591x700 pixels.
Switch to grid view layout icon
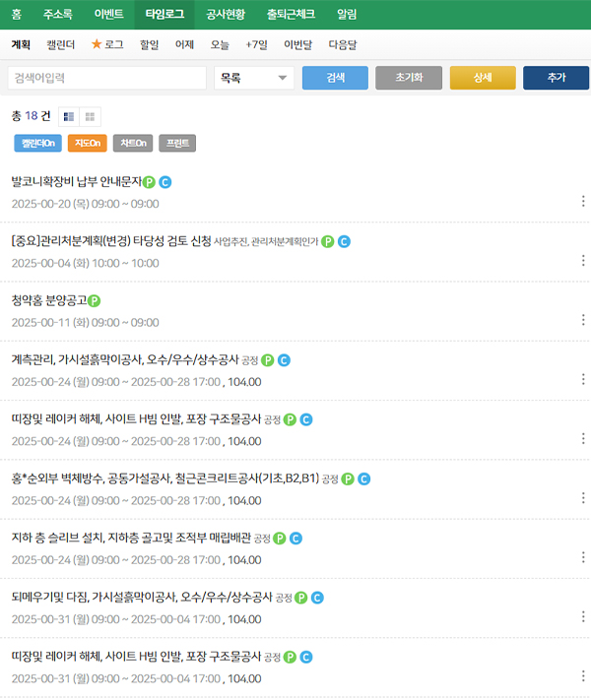[90, 116]
